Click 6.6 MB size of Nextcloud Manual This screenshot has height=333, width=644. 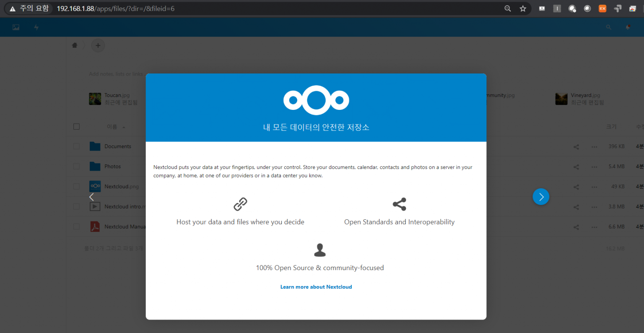616,226
